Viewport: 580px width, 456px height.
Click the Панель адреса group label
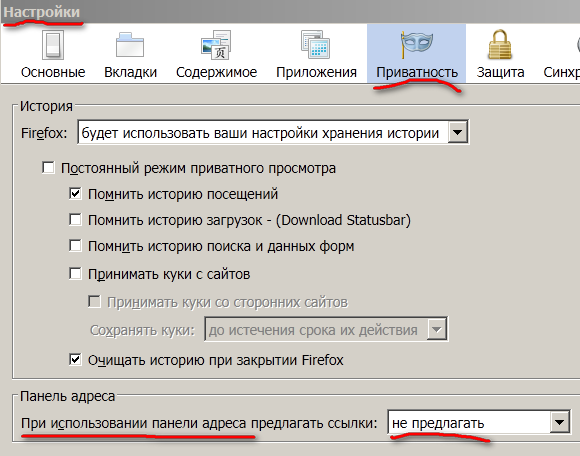(x=68, y=396)
